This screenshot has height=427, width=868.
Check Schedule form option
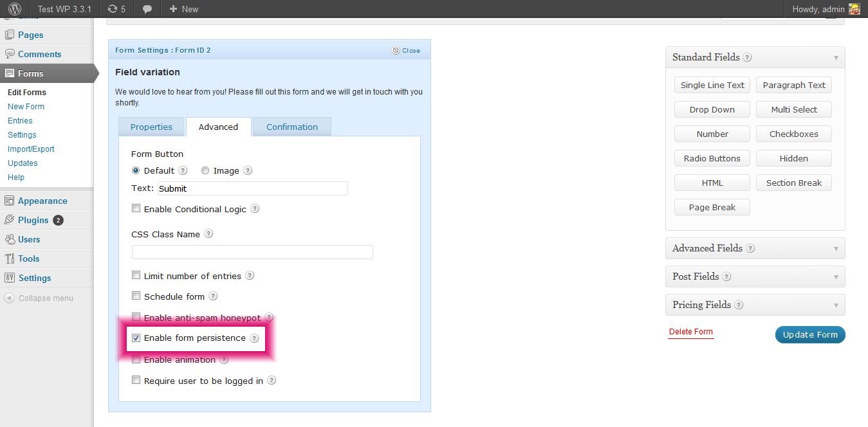click(x=136, y=296)
